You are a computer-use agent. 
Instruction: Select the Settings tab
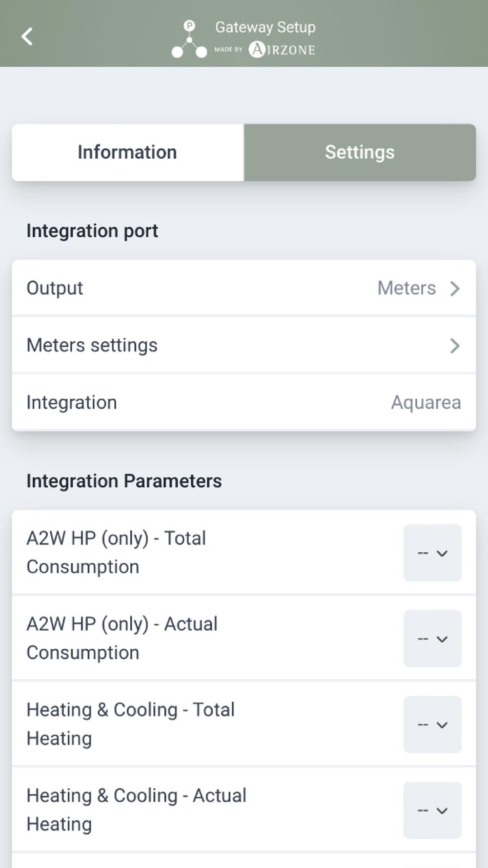(x=360, y=152)
